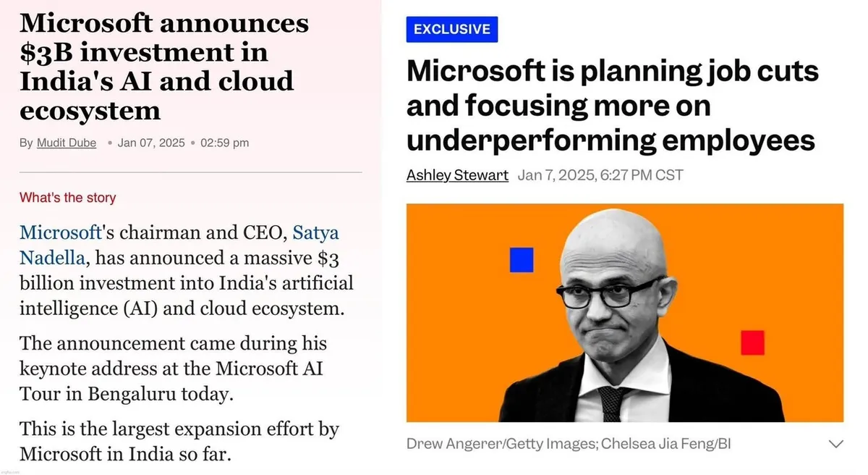Click the 'keynote address' paragraph
Image resolution: width=868 pixels, height=475 pixels.
coord(173,368)
